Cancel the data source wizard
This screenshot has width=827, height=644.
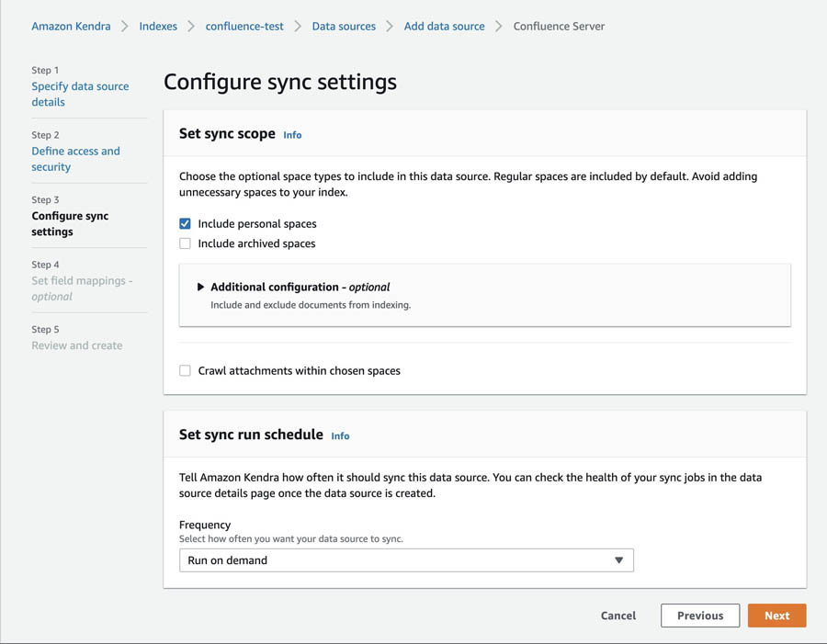point(618,616)
